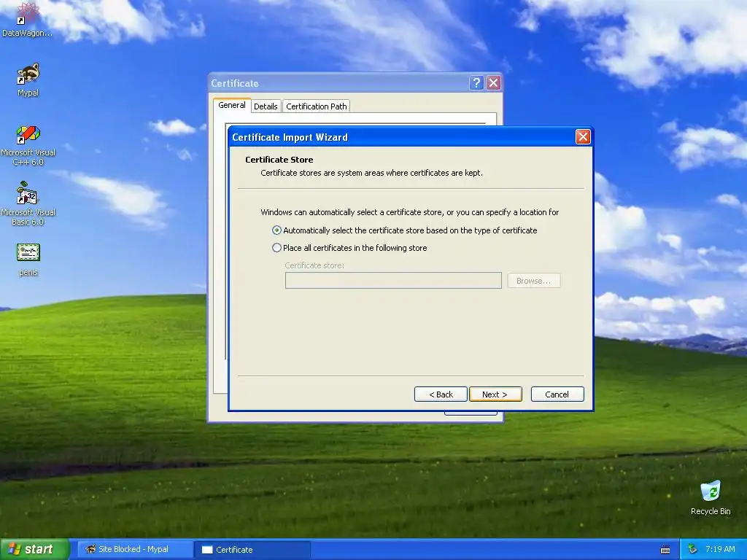Click the keyboard icon in the taskbar

[x=665, y=550]
